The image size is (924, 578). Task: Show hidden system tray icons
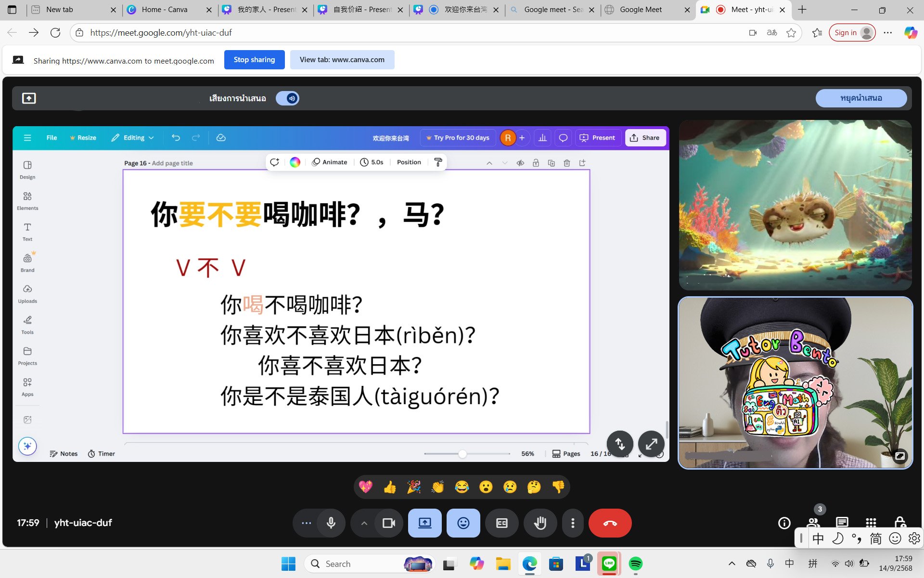click(731, 564)
